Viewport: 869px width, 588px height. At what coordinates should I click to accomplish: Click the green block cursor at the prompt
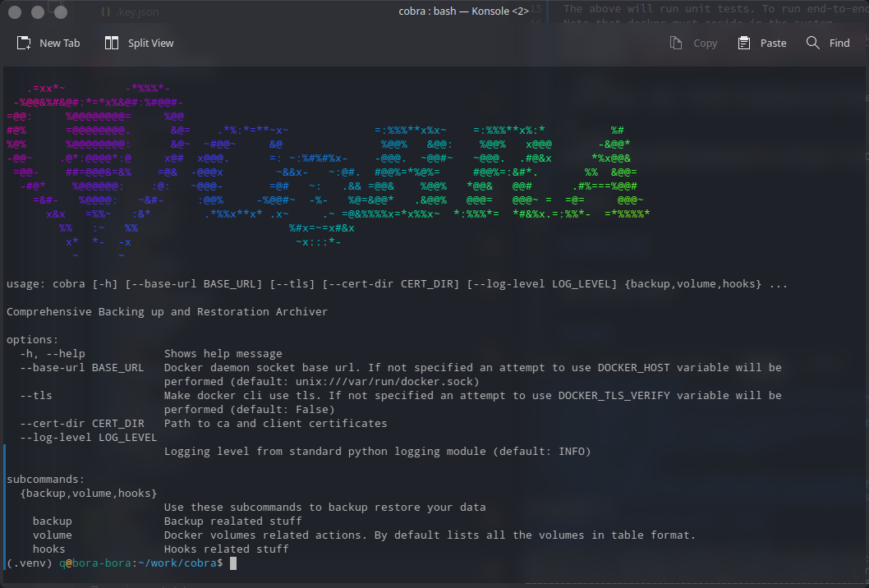click(232, 563)
